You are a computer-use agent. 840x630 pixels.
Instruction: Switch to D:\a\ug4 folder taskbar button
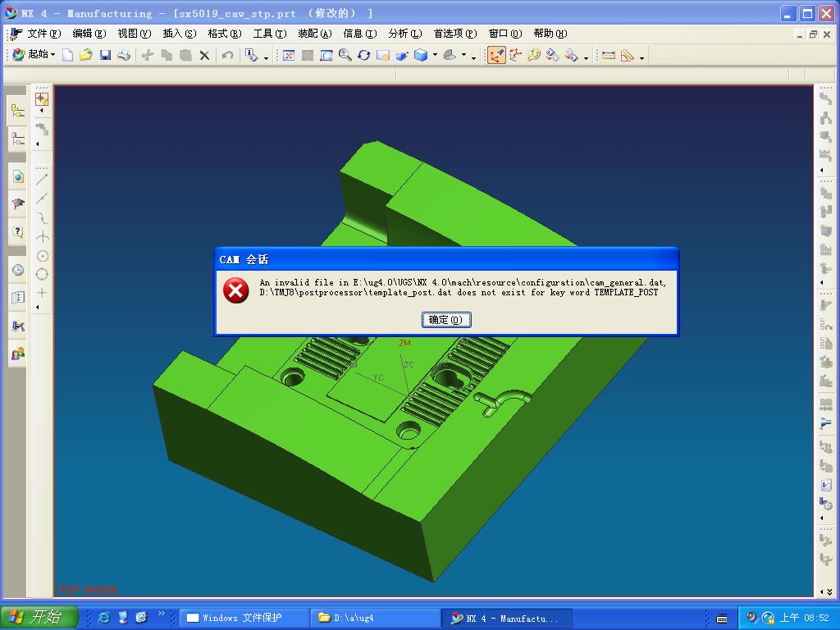375,618
